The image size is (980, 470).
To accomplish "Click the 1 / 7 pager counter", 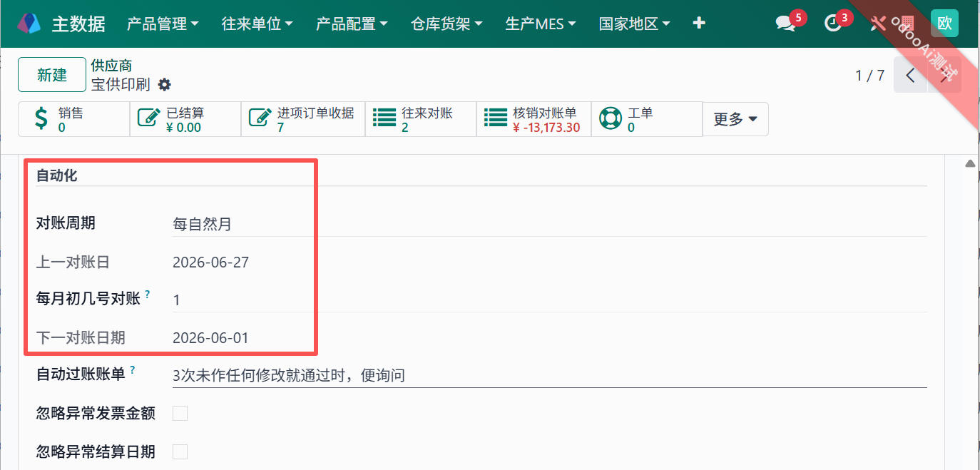I will click(x=869, y=75).
